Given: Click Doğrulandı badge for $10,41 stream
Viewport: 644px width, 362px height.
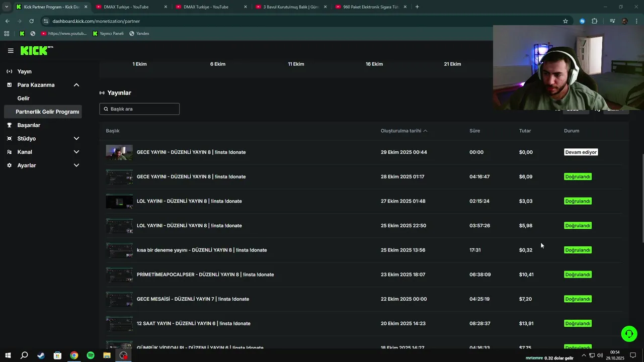Looking at the screenshot, I should click(578, 275).
